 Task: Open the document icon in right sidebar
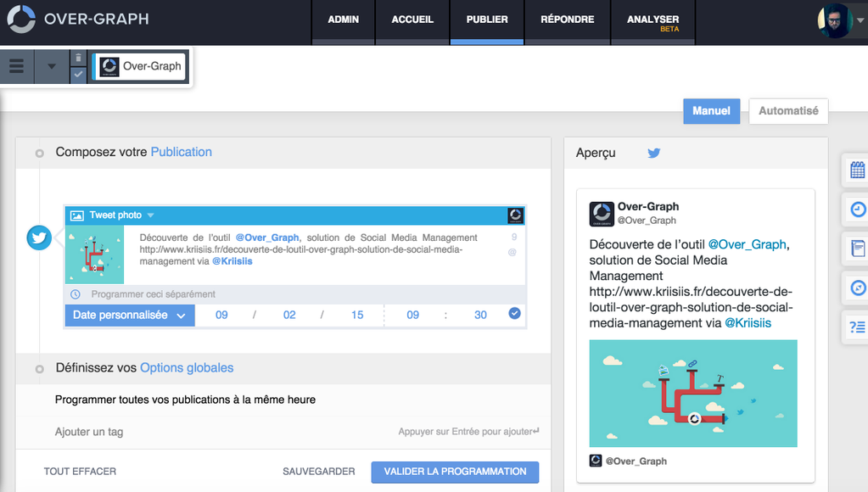[x=857, y=249]
